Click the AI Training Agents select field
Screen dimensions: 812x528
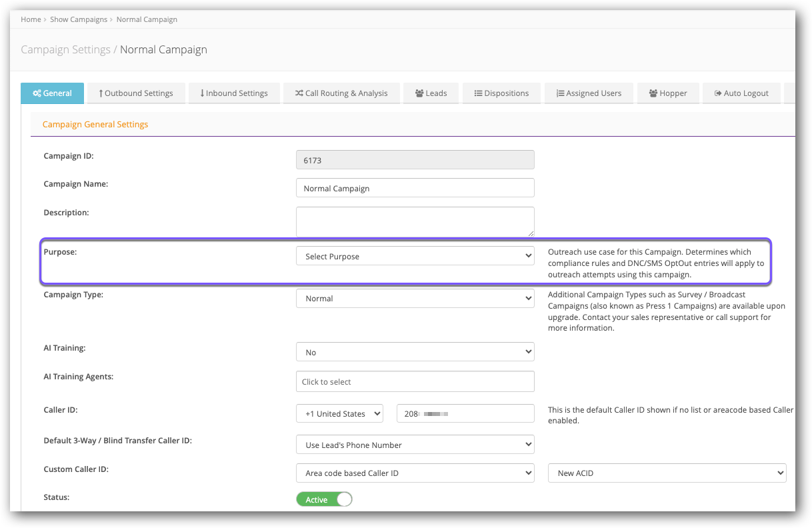point(415,381)
